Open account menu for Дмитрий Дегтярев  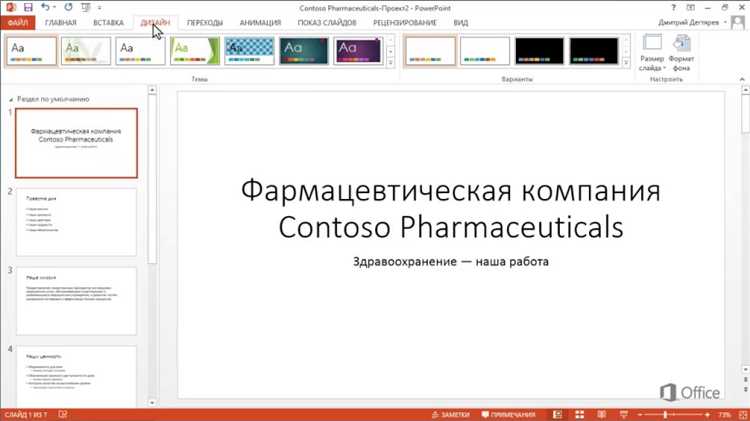[x=692, y=22]
